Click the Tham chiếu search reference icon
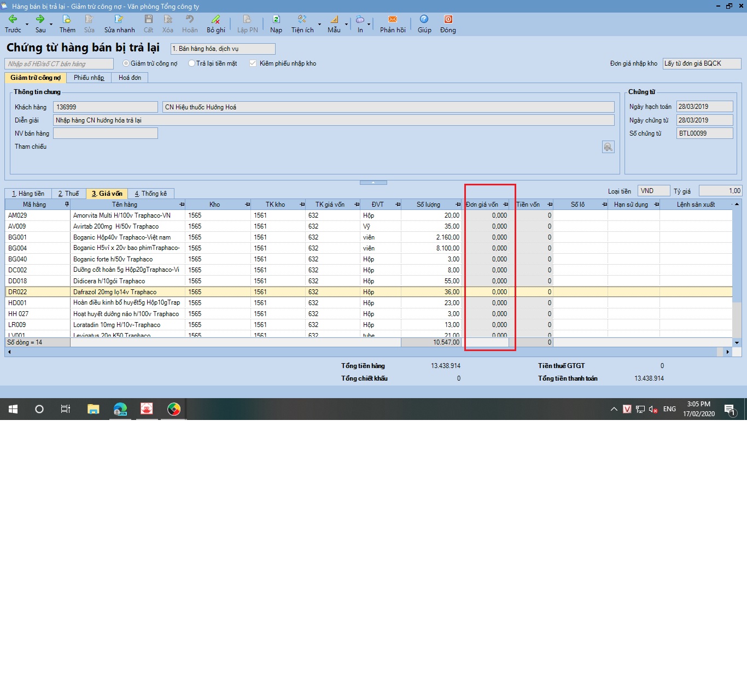 pos(608,147)
